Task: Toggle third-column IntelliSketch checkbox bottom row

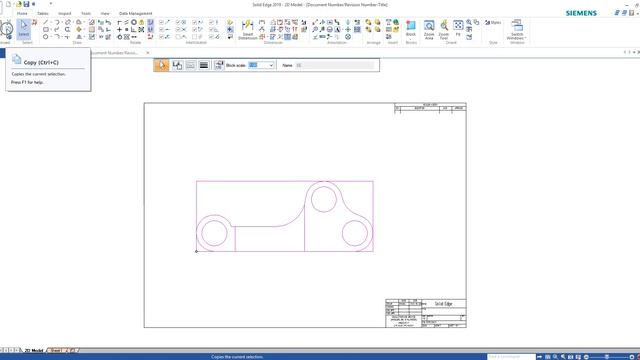Action: (195, 37)
